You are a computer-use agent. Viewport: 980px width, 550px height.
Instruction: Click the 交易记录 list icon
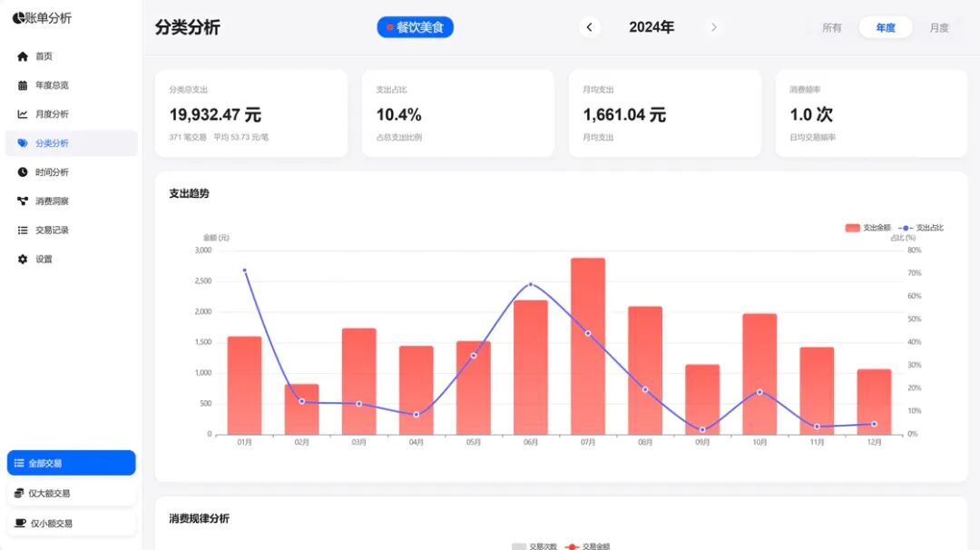pyautogui.click(x=23, y=230)
